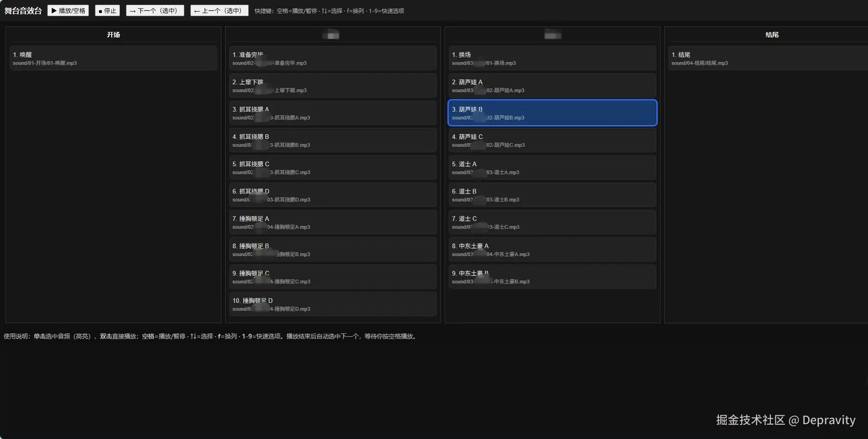
Task: Click 上一个（选中）to select previous sound
Action: tap(219, 10)
